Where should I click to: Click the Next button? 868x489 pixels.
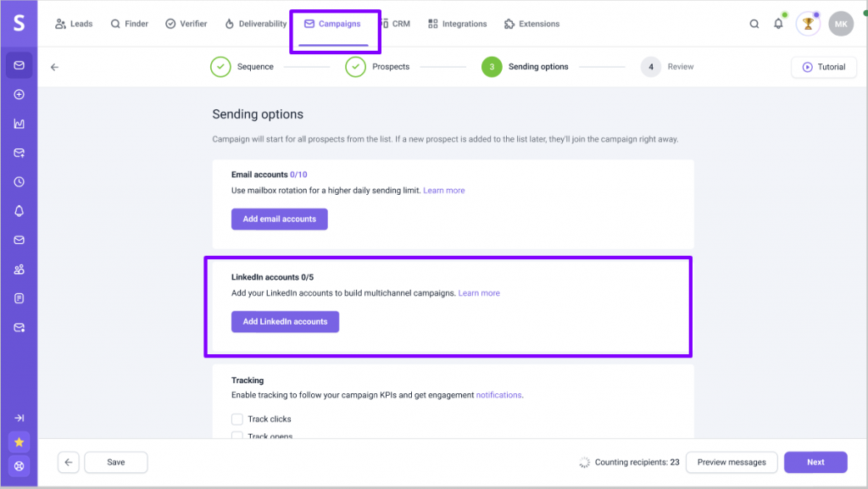(x=815, y=462)
